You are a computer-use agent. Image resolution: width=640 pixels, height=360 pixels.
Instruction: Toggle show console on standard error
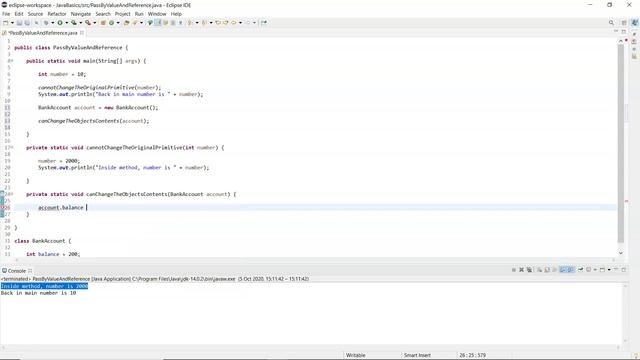[x=570, y=270]
